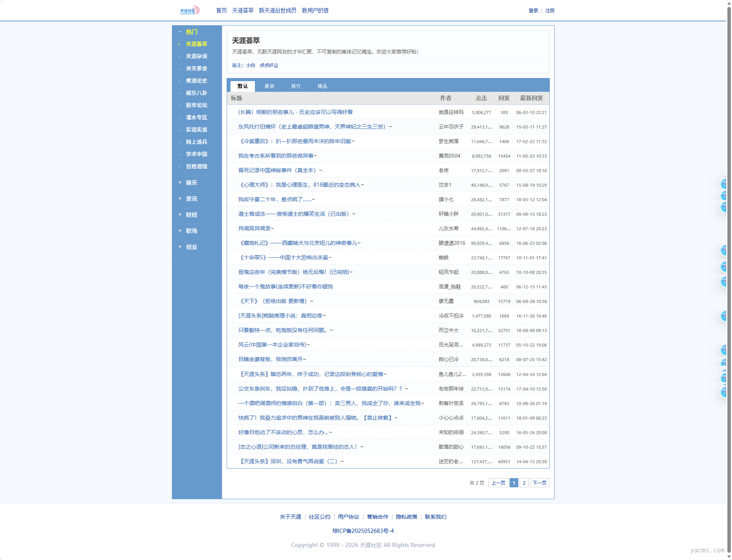Image resolution: width=732 pixels, height=560 pixels.
Task: Select 学术中国 in the sidebar
Action: pos(196,154)
